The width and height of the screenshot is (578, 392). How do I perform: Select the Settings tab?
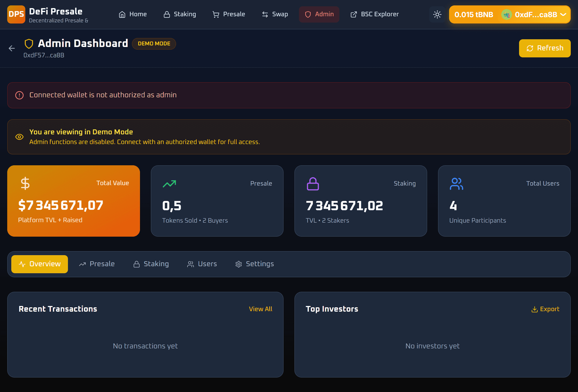tap(255, 264)
